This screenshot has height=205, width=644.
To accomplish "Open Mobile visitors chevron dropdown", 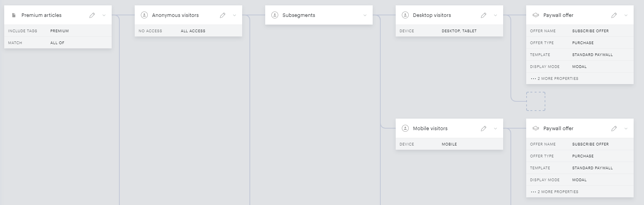I will click(x=495, y=129).
